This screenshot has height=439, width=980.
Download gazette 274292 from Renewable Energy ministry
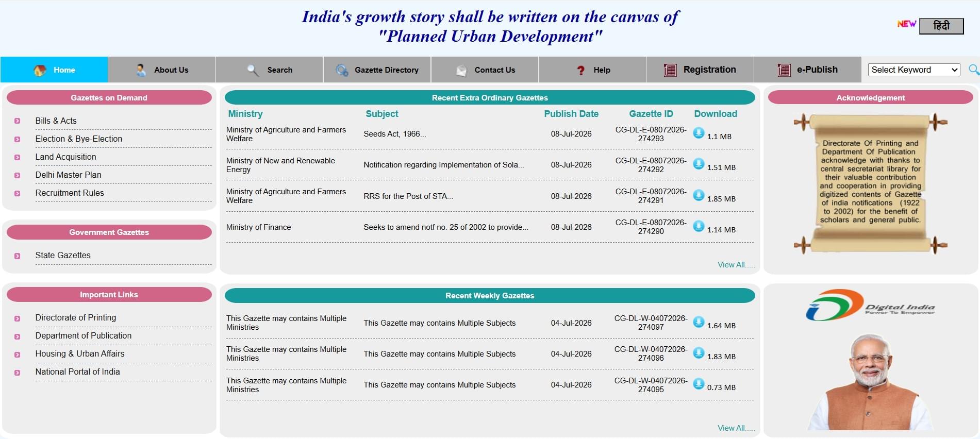click(x=699, y=164)
